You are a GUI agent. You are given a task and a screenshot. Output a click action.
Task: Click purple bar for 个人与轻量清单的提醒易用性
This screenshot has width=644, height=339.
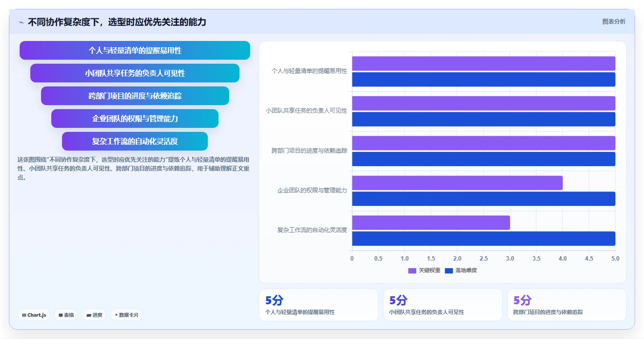coord(483,63)
